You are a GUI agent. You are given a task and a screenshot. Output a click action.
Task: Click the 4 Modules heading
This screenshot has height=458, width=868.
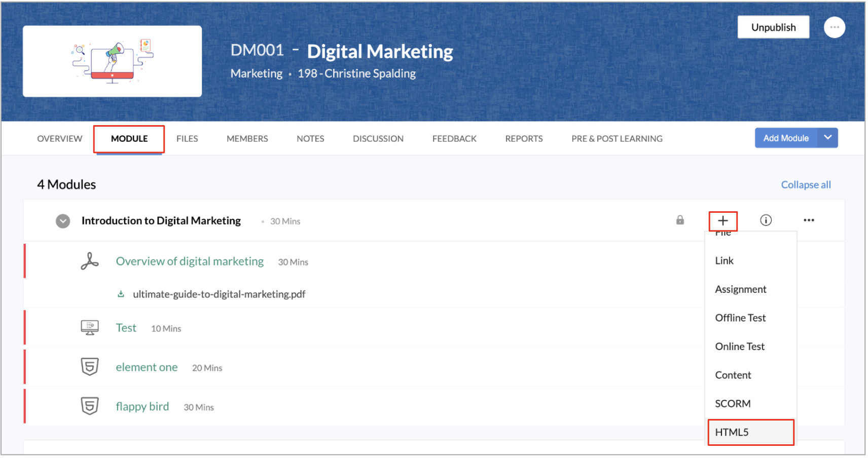click(x=66, y=184)
